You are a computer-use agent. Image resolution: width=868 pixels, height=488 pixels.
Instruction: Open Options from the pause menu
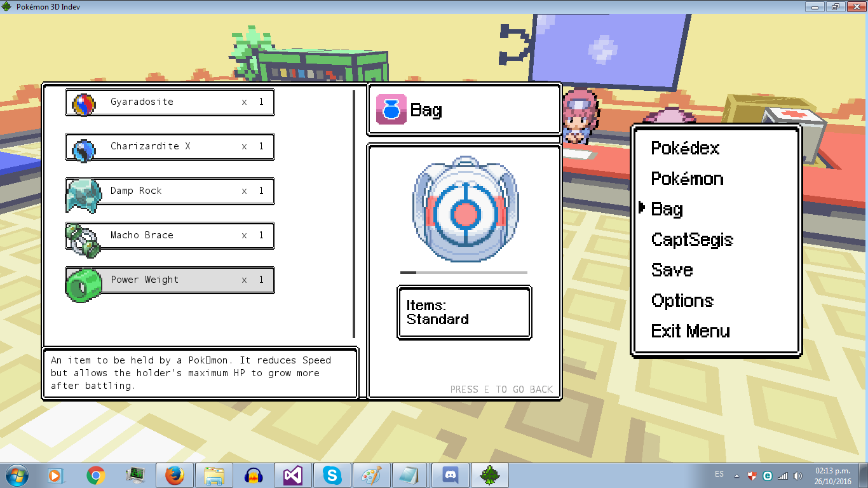point(682,301)
